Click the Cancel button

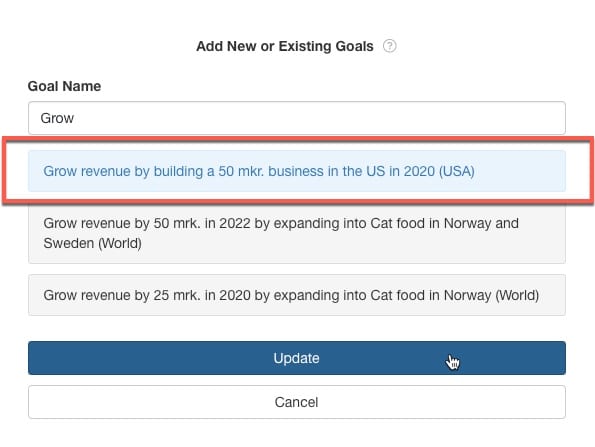297,402
